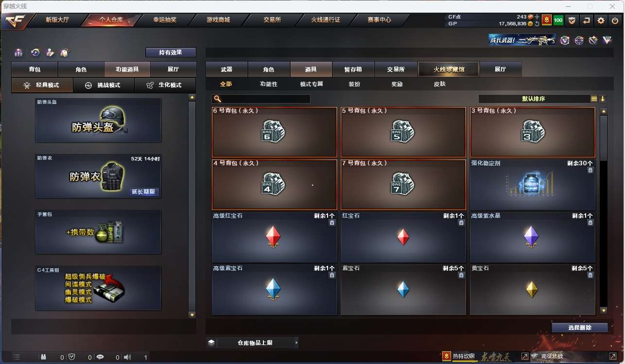This screenshot has height=364, width=625.
Task: Open the 游戏商城 top menu
Action: point(218,20)
